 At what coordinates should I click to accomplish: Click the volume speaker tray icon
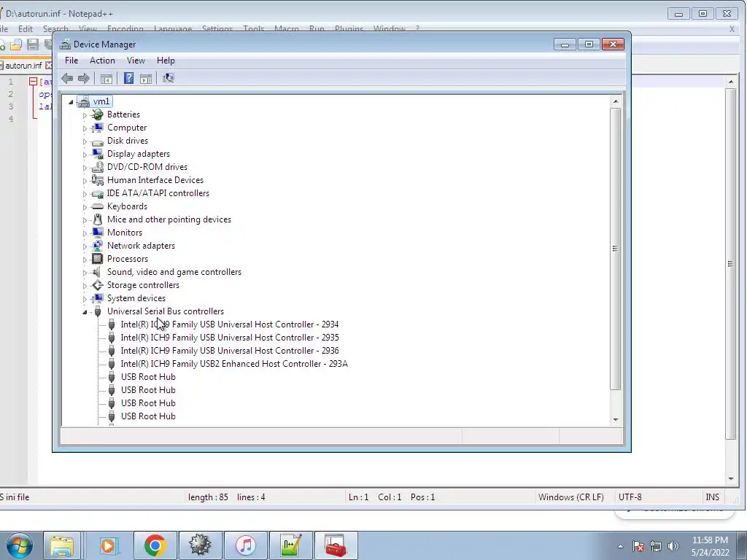point(673,546)
